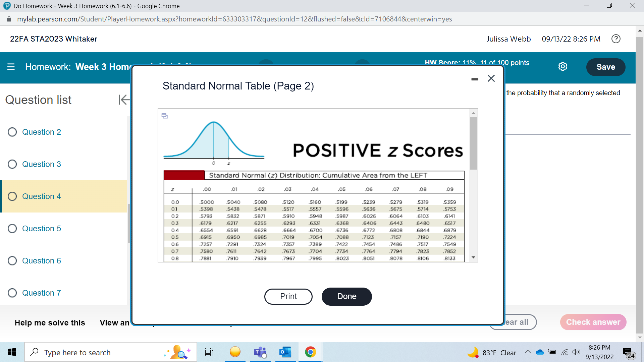Select Question 6 in the question list

(41, 260)
